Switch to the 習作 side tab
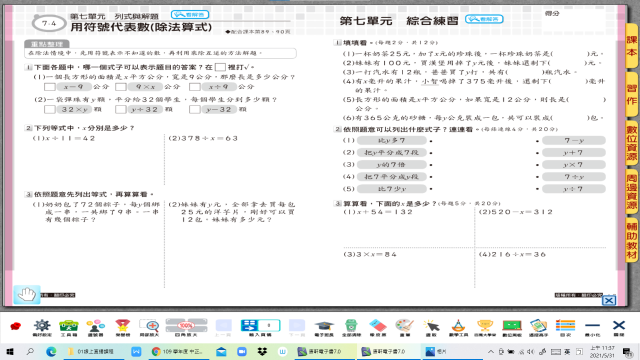This screenshot has width=640, height=360. tap(631, 95)
